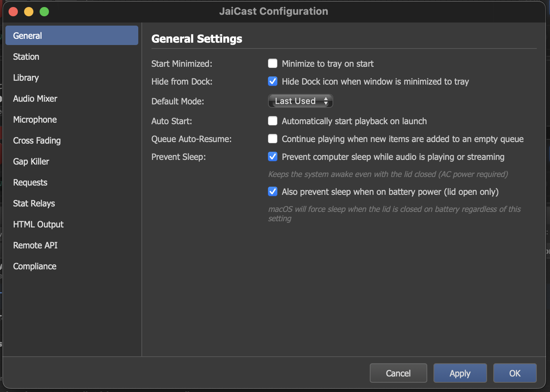Click the Default Mode label
Screen dimensions: 550x392
coord(178,101)
